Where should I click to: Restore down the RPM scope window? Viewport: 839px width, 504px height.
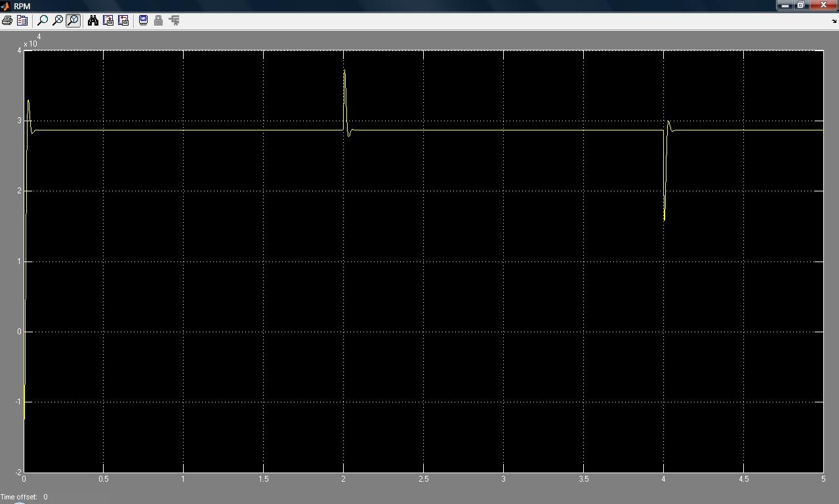point(801,5)
